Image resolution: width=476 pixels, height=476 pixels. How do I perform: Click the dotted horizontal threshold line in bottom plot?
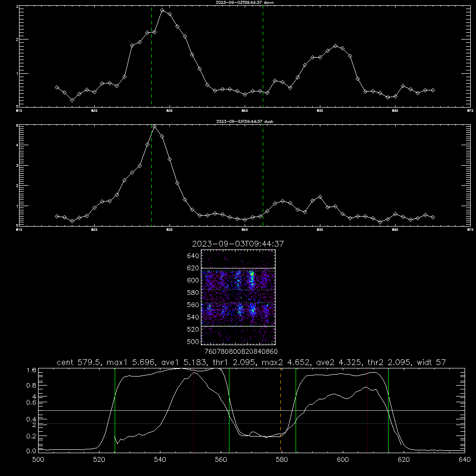[x=251, y=423]
